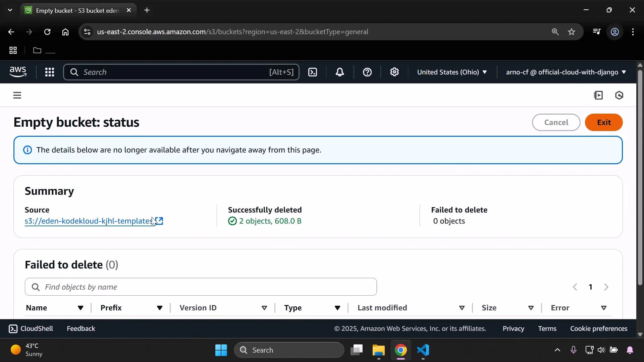Image resolution: width=644 pixels, height=362 pixels.
Task: Open the notifications bell
Action: (340, 72)
